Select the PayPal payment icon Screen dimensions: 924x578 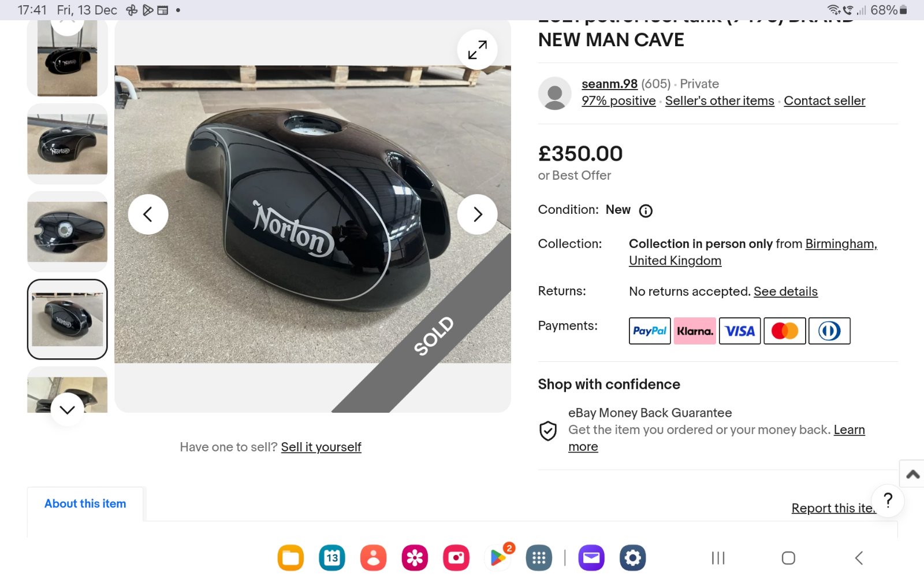[x=650, y=331]
